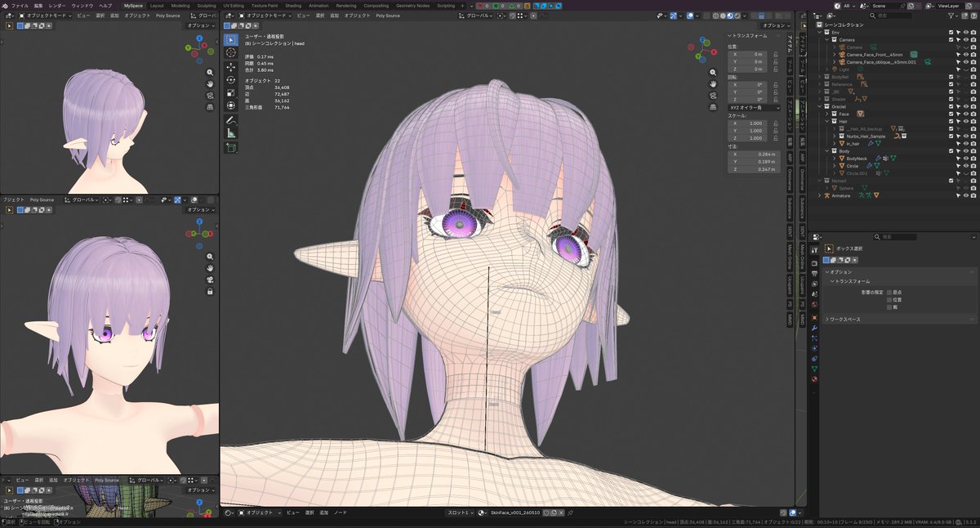Screen dimensions: 980x528
Task: Click the pan hand icon in middle-left viewport
Action: click(x=210, y=268)
